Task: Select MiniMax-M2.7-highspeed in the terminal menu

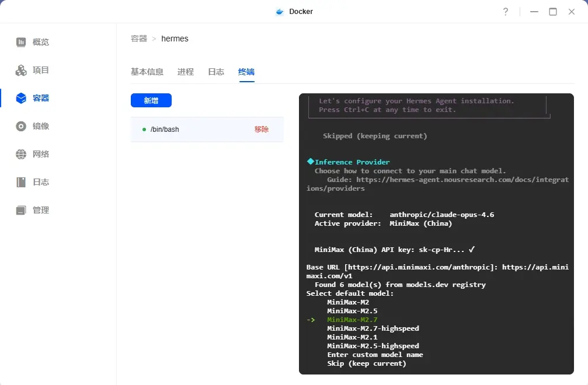Action: tap(373, 328)
